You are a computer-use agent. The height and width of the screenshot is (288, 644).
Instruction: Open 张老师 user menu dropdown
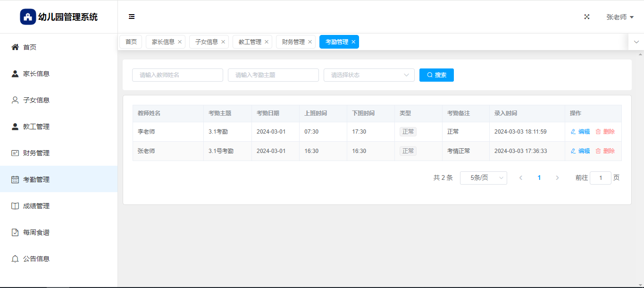(619, 17)
